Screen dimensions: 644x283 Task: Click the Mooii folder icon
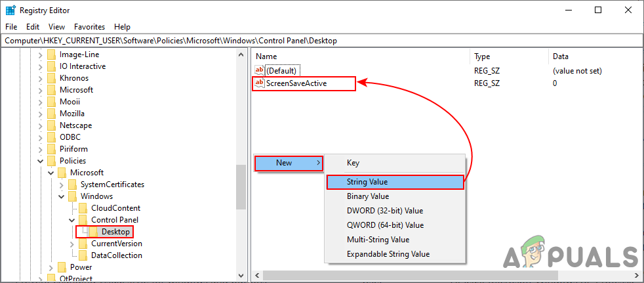pyautogui.click(x=51, y=102)
